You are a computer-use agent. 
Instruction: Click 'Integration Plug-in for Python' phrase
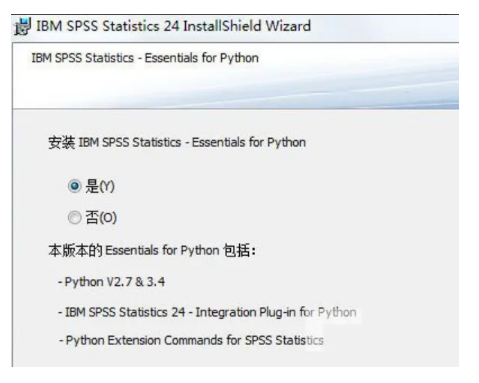pos(276,312)
